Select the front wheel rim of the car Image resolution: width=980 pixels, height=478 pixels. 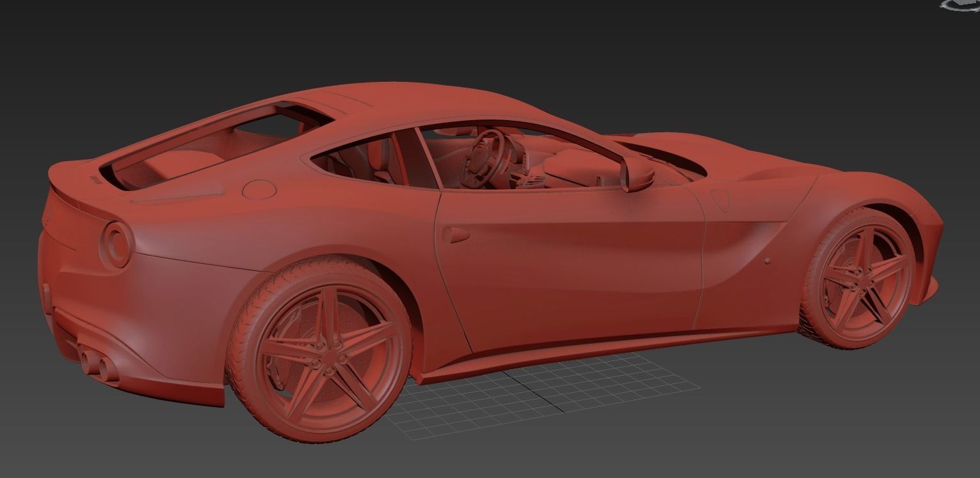click(x=866, y=278)
